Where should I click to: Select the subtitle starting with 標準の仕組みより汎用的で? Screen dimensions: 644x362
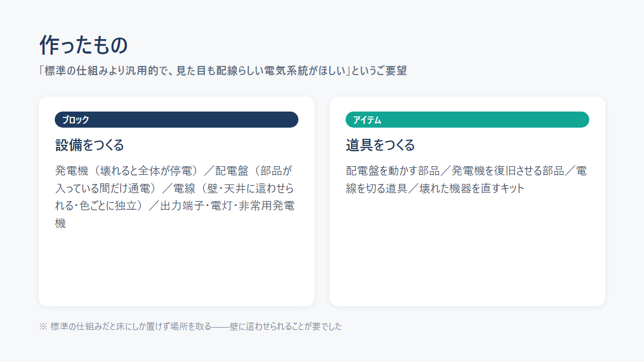[x=223, y=71]
